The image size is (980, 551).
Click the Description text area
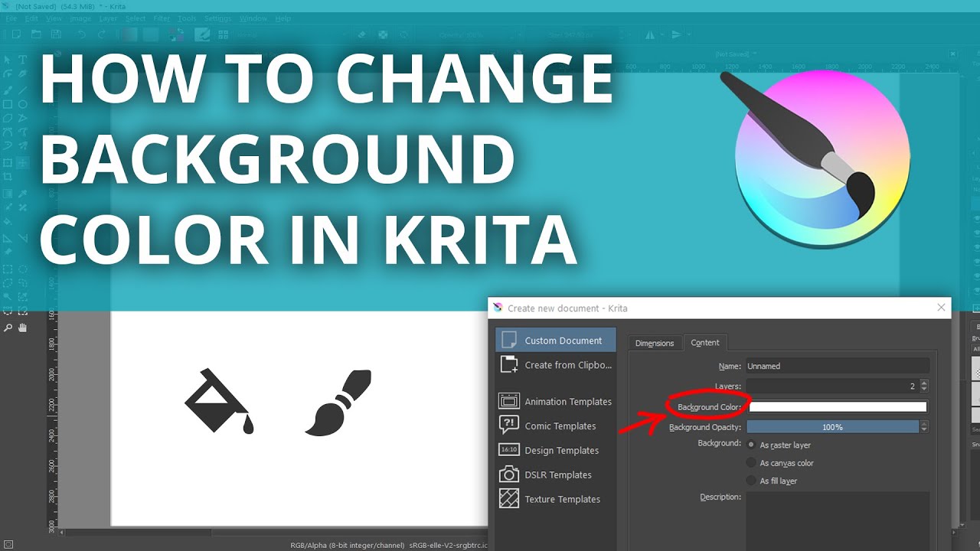coord(838,521)
